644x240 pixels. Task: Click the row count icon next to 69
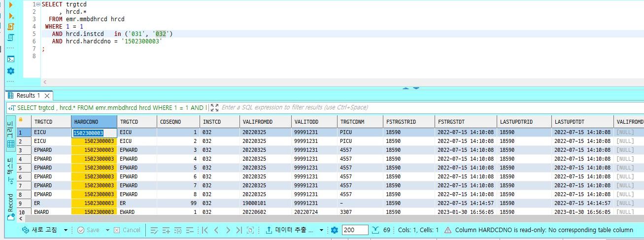click(375, 230)
